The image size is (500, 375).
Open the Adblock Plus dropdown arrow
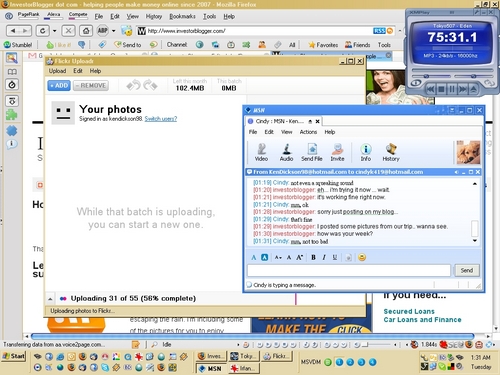pyautogui.click(x=114, y=31)
